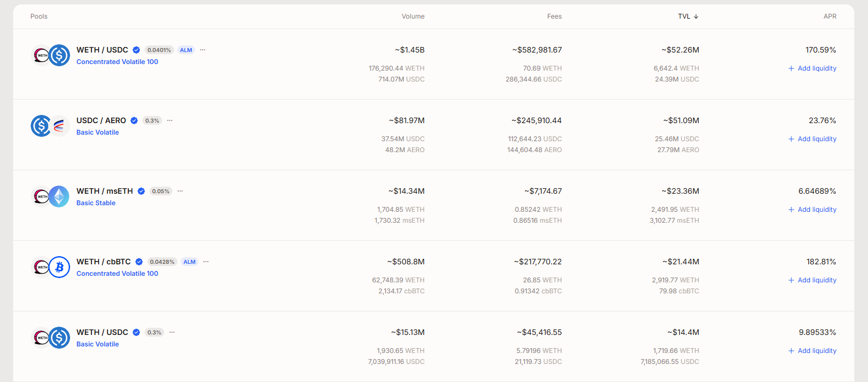Viewport: 868px width, 382px height.
Task: Click the WETH/USDC concentrated pool token icons
Action: (x=50, y=55)
